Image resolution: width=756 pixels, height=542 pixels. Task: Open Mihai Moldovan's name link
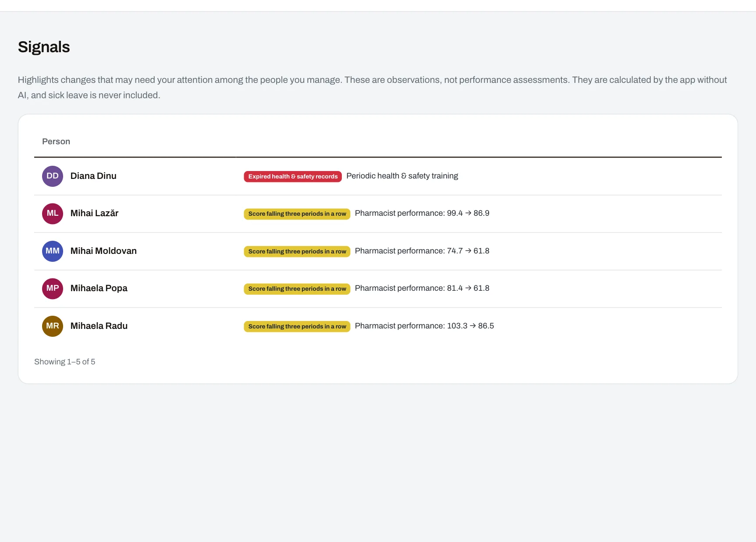(103, 251)
